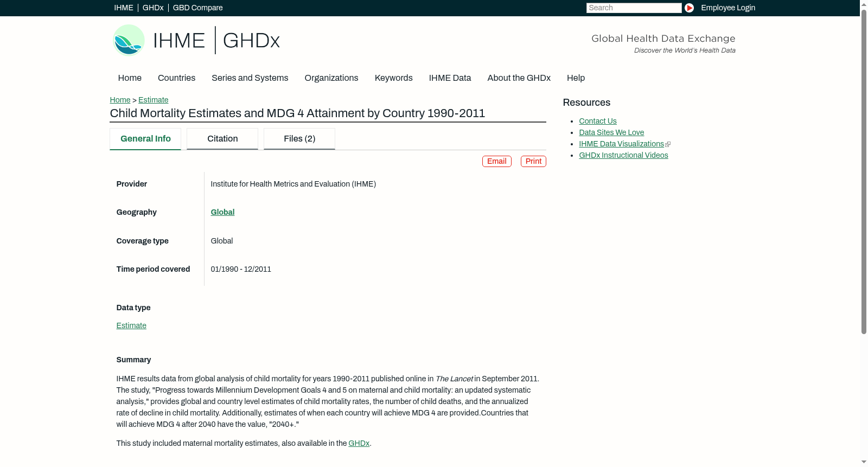Open the Estimate data type link
This screenshot has height=467, width=868.
click(131, 325)
